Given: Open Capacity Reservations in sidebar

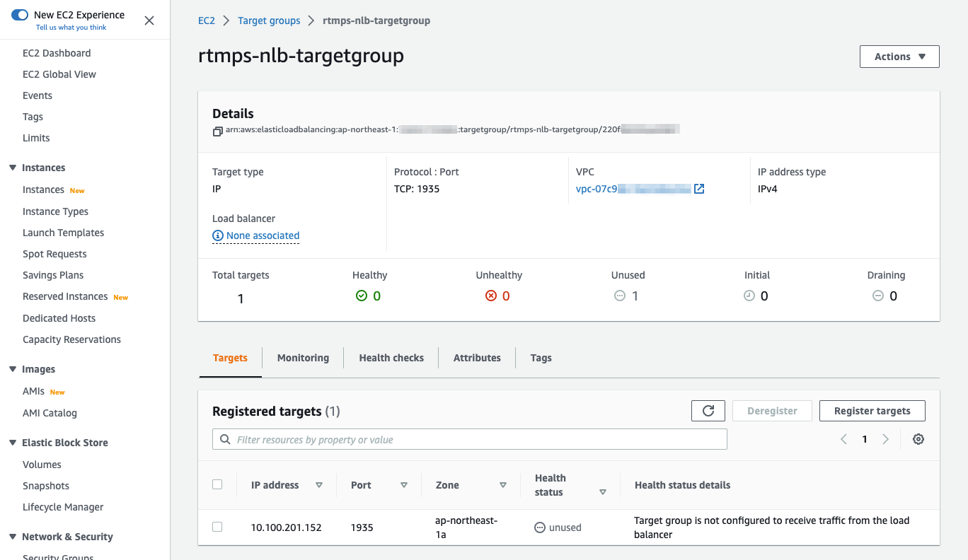Looking at the screenshot, I should click(71, 339).
